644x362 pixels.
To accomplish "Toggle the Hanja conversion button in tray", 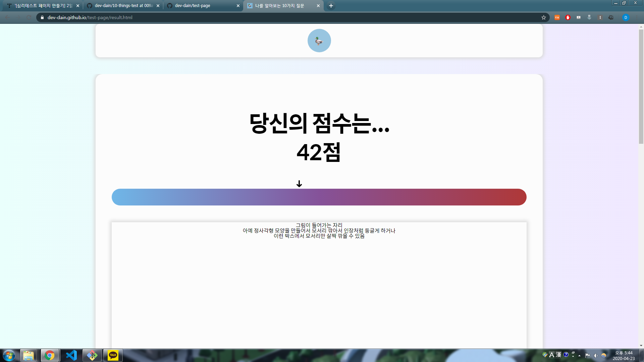I will 558,355.
